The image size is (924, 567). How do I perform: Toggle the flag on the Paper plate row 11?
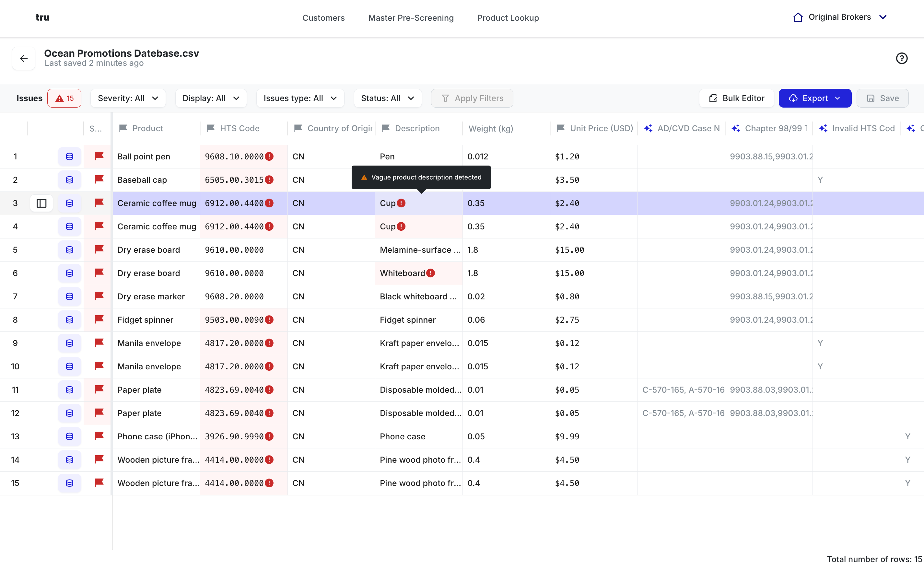point(99,390)
